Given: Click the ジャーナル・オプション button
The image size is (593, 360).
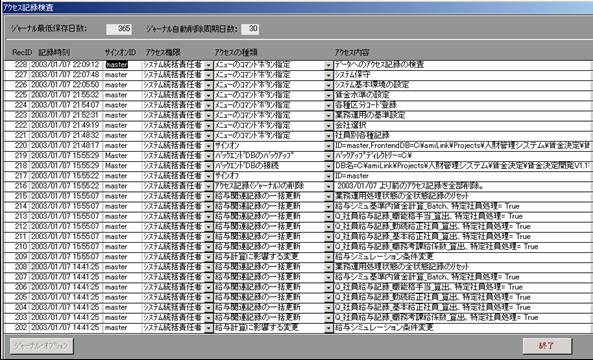Looking at the screenshot, I should 42,346.
